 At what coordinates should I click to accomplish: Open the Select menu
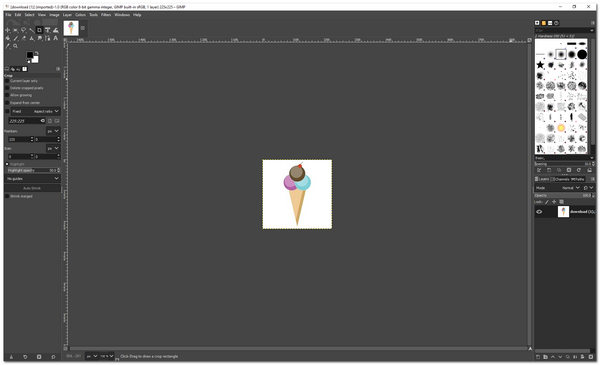point(29,15)
